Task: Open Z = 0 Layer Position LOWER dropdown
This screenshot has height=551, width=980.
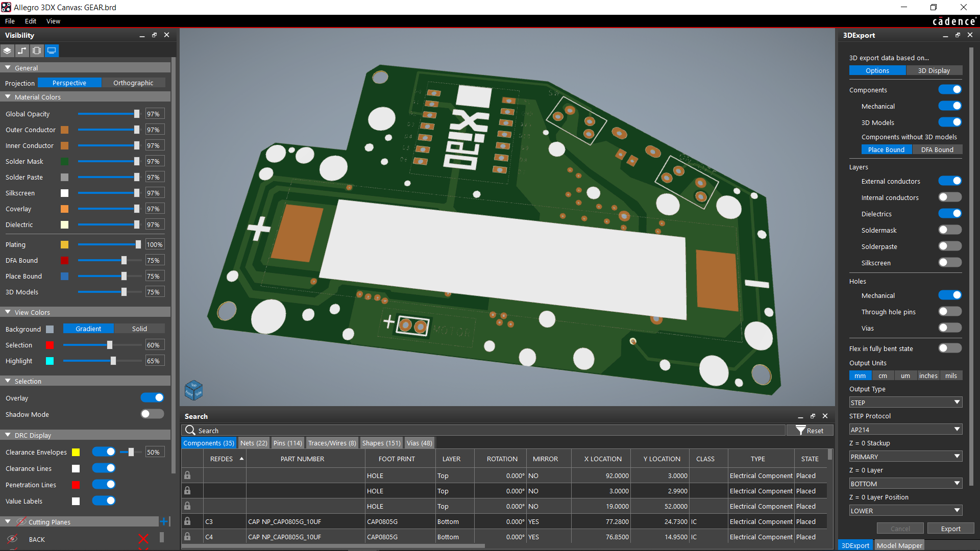Action: pyautogui.click(x=905, y=511)
